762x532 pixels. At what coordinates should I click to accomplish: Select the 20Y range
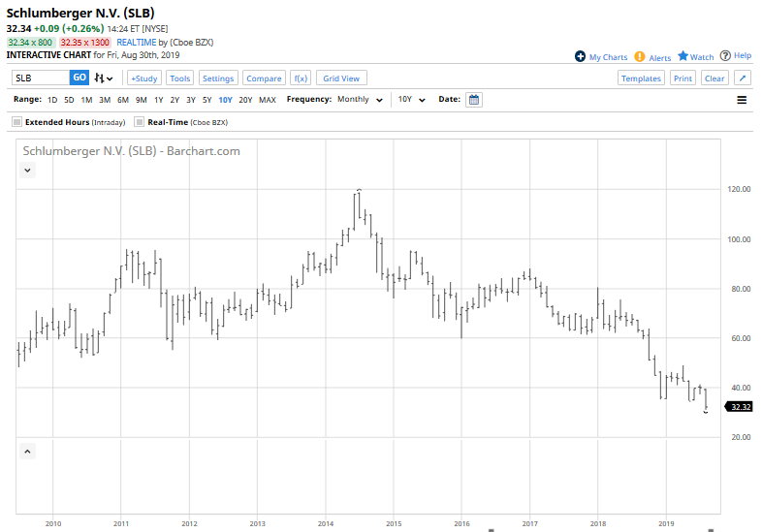pyautogui.click(x=245, y=100)
